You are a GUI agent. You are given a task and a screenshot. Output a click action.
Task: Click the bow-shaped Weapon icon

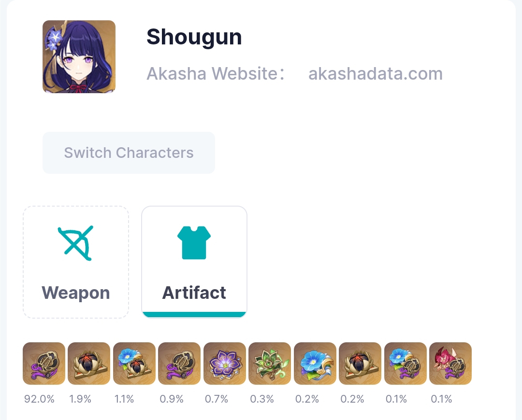click(x=75, y=243)
